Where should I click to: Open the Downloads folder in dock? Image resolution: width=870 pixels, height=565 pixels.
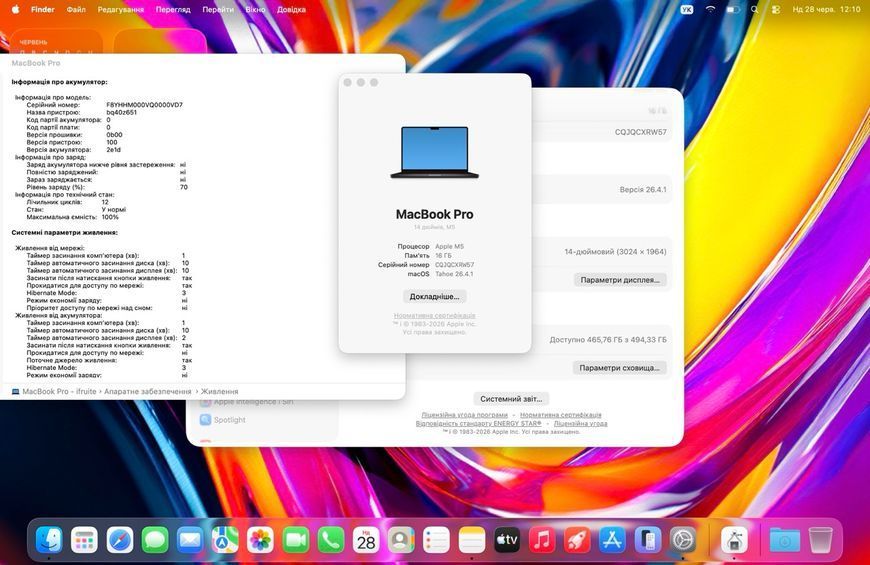point(785,539)
